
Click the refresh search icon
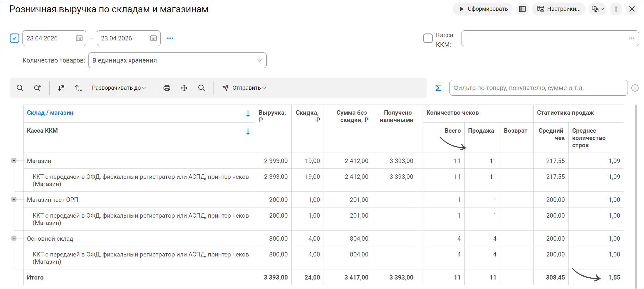coord(37,88)
